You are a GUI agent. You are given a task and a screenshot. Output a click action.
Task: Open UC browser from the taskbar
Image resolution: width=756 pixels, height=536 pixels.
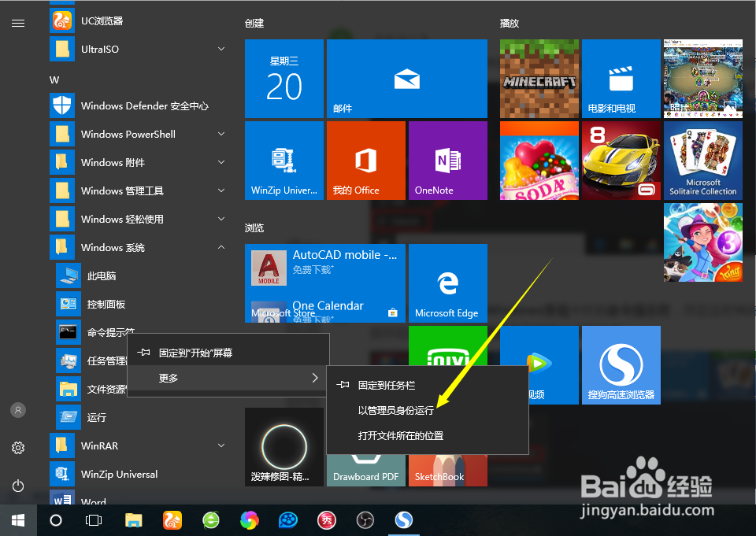click(x=172, y=520)
